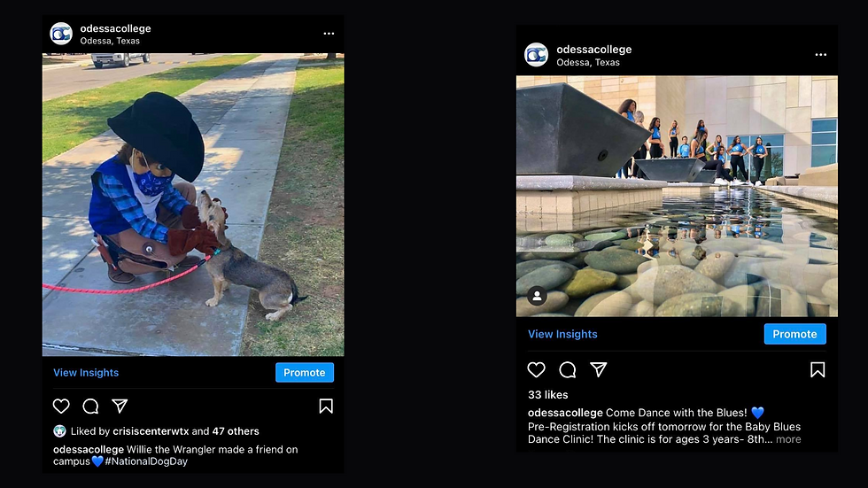Comment on the Baby Blues Dance Clinic post
This screenshot has width=868, height=488.
pos(568,369)
